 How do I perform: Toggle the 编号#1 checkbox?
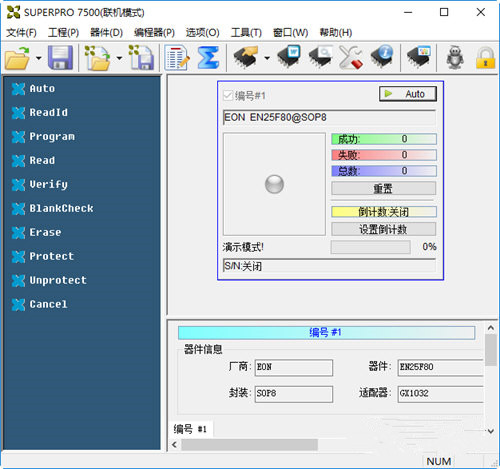click(x=228, y=96)
